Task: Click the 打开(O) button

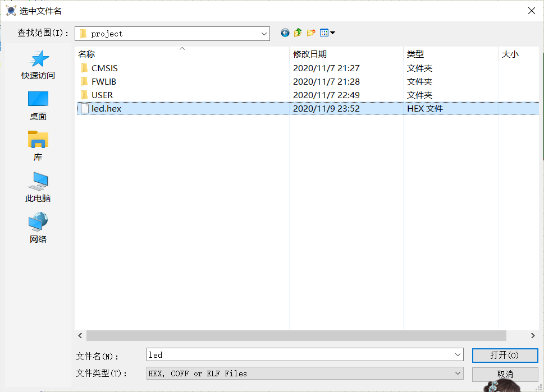Action: [x=505, y=355]
